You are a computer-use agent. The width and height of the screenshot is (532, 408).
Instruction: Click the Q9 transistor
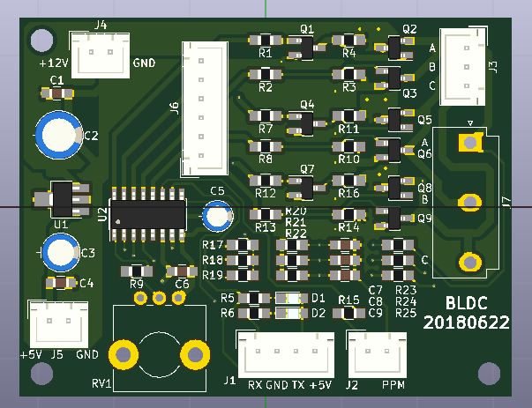[394, 219]
